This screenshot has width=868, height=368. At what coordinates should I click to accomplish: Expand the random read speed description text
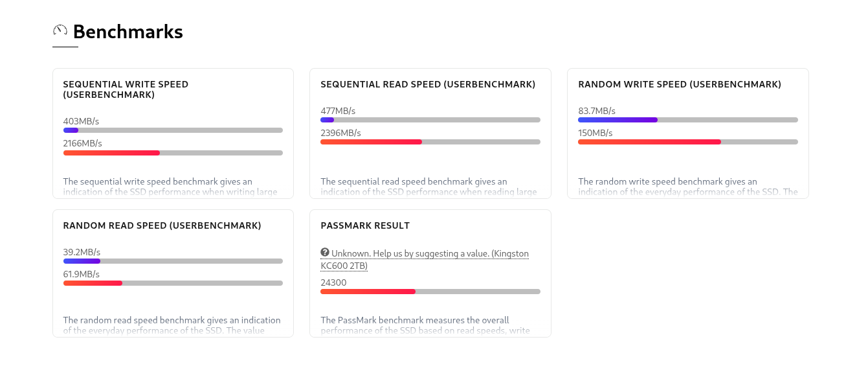[173, 325]
